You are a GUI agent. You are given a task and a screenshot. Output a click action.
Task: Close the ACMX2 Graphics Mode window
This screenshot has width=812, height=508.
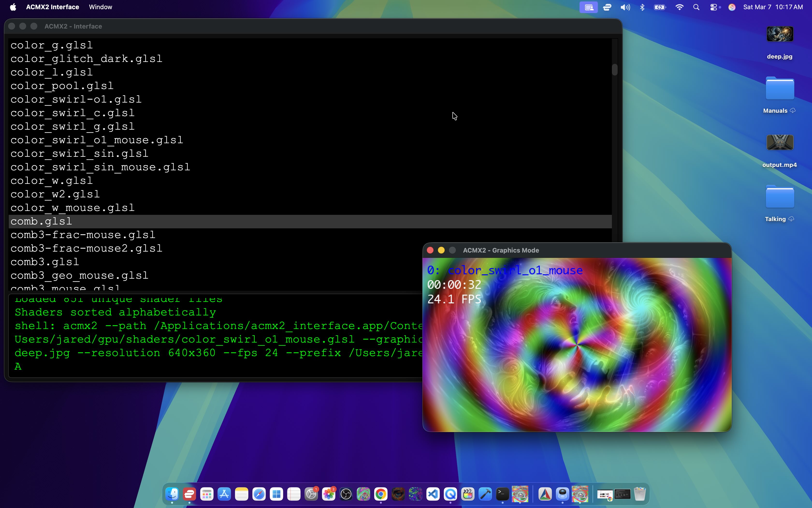coord(430,250)
